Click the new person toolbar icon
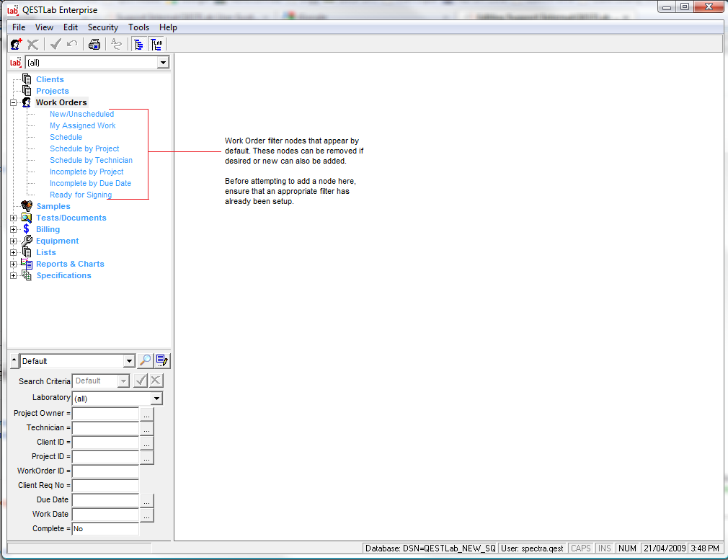 pyautogui.click(x=16, y=45)
